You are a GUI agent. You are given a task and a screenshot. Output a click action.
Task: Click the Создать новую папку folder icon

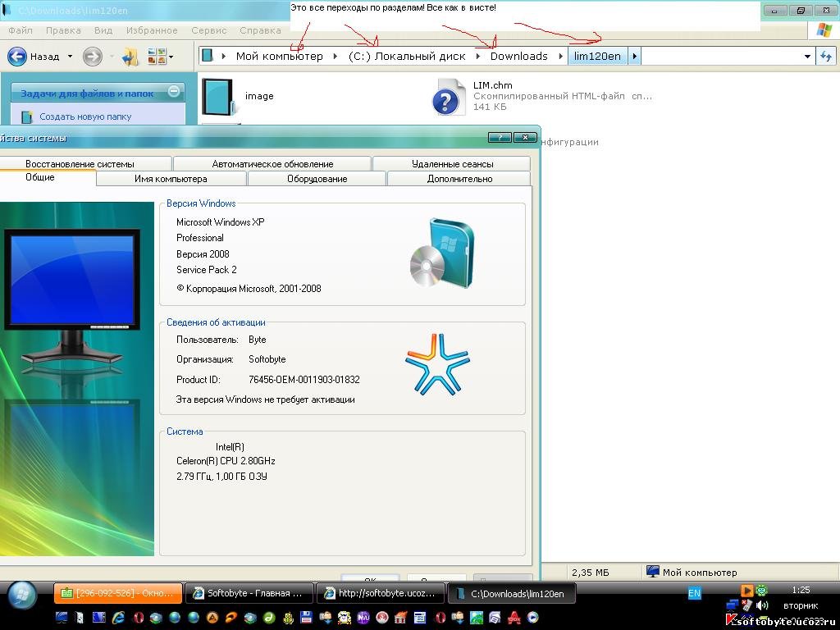(27, 116)
